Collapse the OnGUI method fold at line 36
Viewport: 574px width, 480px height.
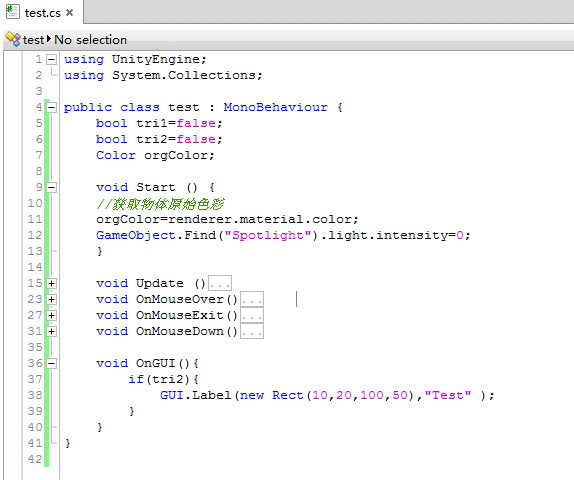point(52,363)
